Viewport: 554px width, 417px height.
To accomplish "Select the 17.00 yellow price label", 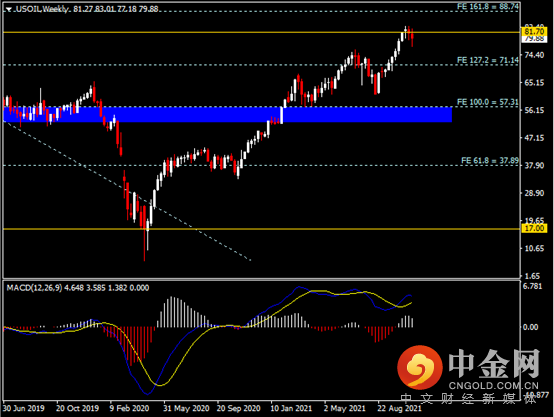I will click(534, 228).
